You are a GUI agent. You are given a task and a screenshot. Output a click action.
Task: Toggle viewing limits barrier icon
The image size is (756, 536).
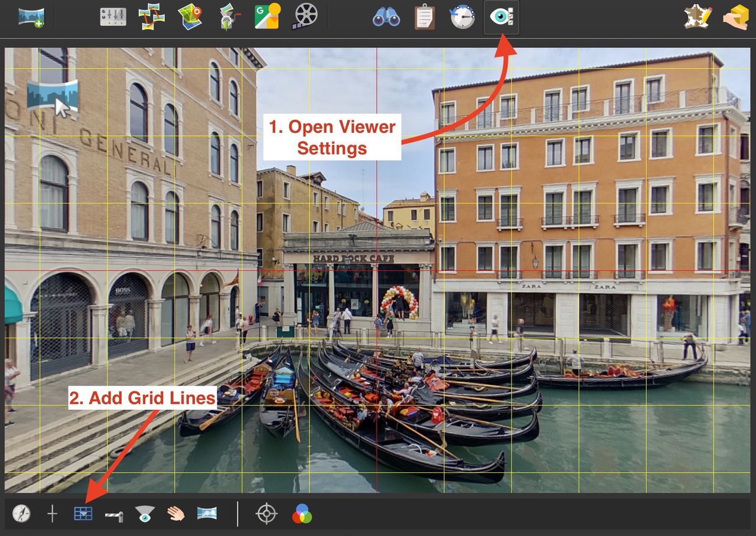114,516
